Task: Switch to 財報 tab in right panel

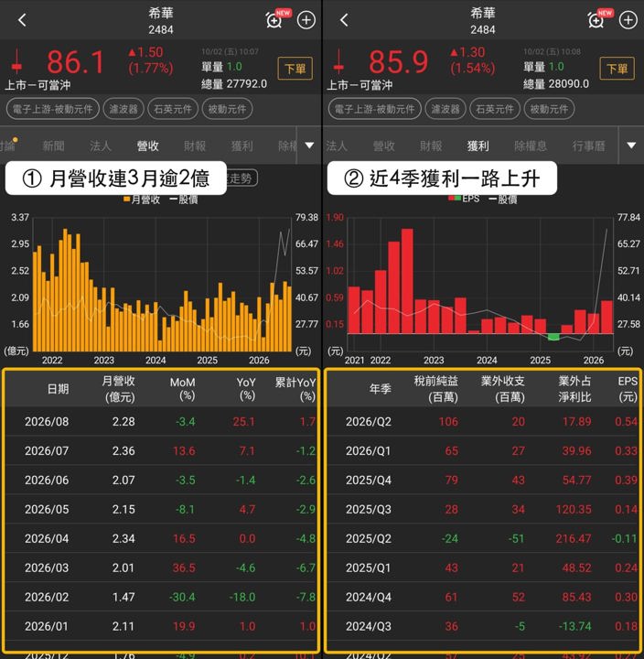Action: [431, 146]
